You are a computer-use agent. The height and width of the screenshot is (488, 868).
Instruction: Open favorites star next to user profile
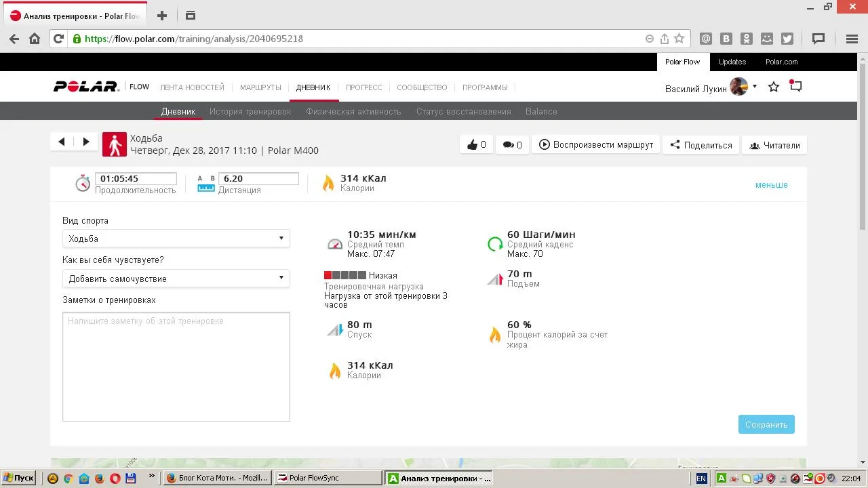774,87
